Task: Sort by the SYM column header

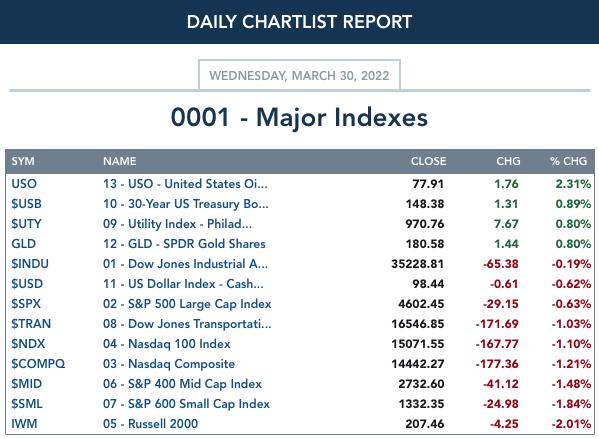Action: tap(23, 161)
